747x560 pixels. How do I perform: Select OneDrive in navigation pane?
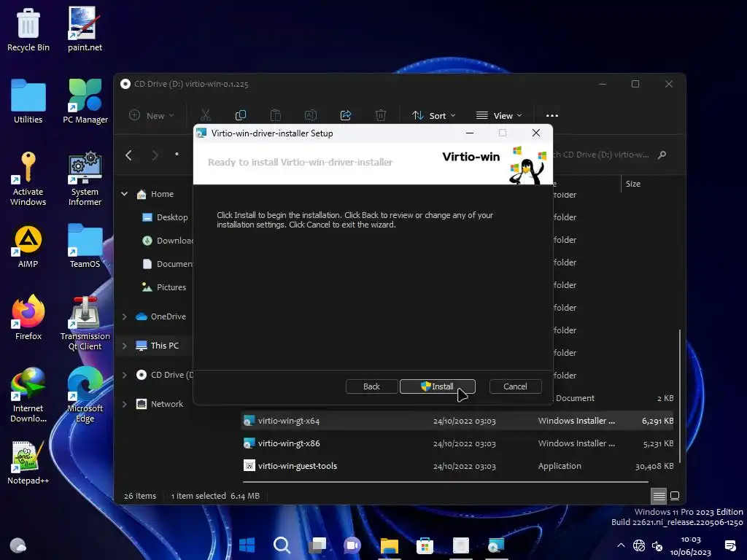coord(161,316)
